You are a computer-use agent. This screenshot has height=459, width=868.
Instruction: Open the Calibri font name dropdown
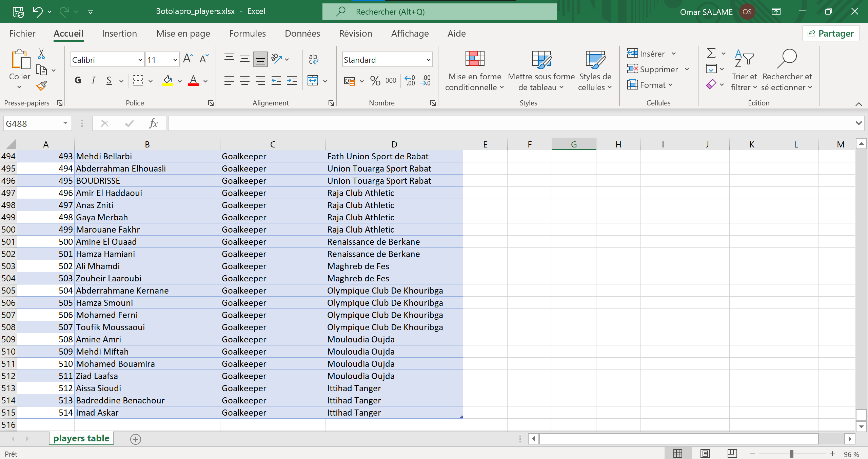140,60
